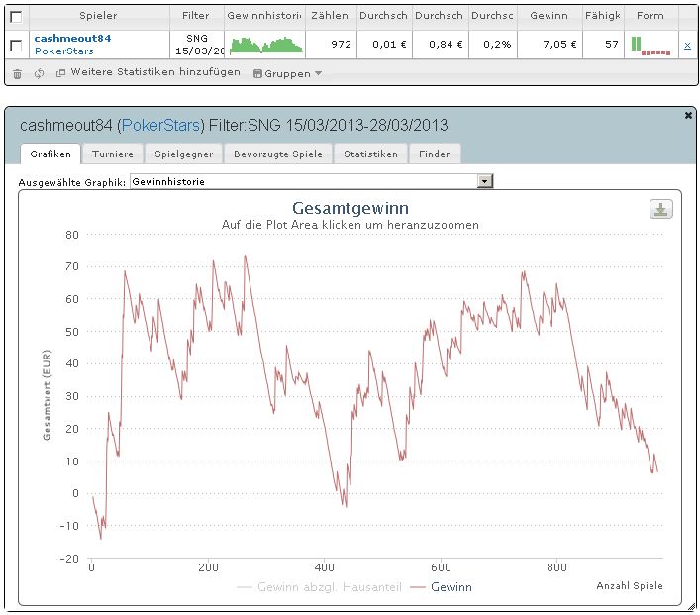Remove cashmeout84 row with x link

[687, 46]
